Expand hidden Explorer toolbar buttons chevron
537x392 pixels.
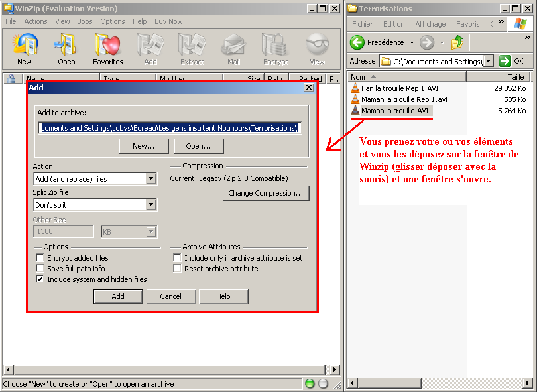tap(528, 38)
